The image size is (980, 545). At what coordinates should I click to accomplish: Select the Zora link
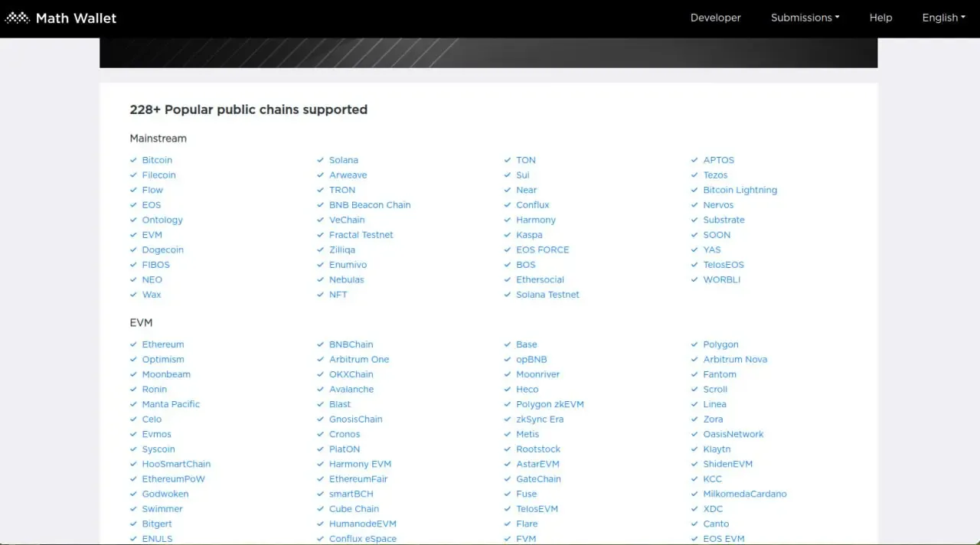tap(713, 419)
